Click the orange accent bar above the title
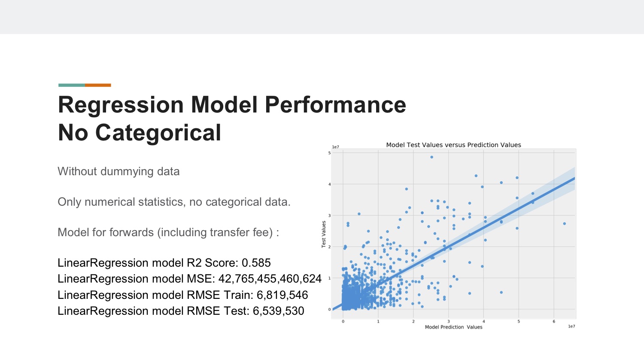The height and width of the screenshot is (362, 644). [x=98, y=85]
